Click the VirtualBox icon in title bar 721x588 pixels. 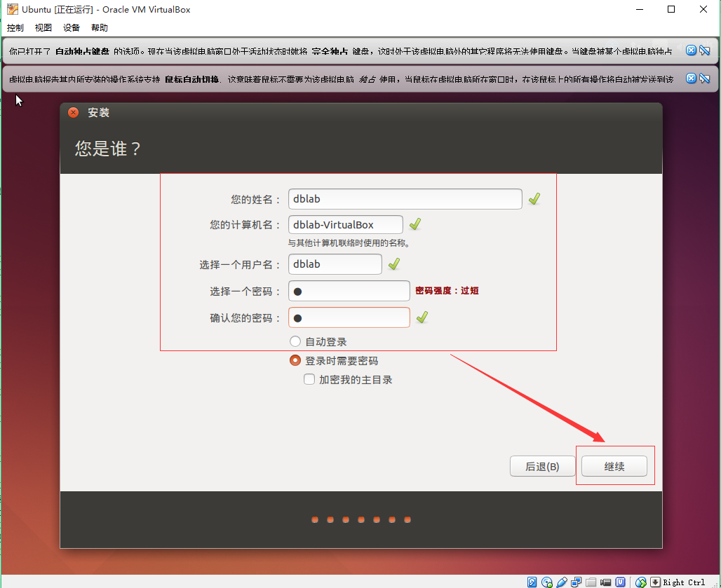[x=13, y=9]
